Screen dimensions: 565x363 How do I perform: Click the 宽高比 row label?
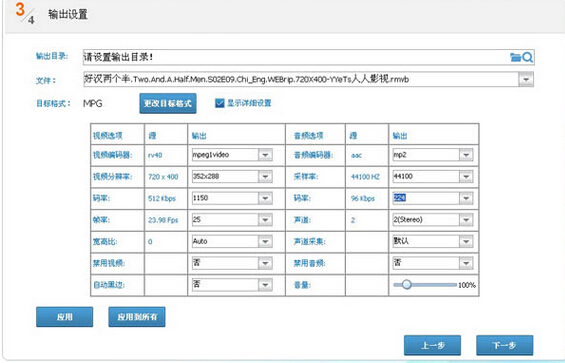(x=105, y=241)
